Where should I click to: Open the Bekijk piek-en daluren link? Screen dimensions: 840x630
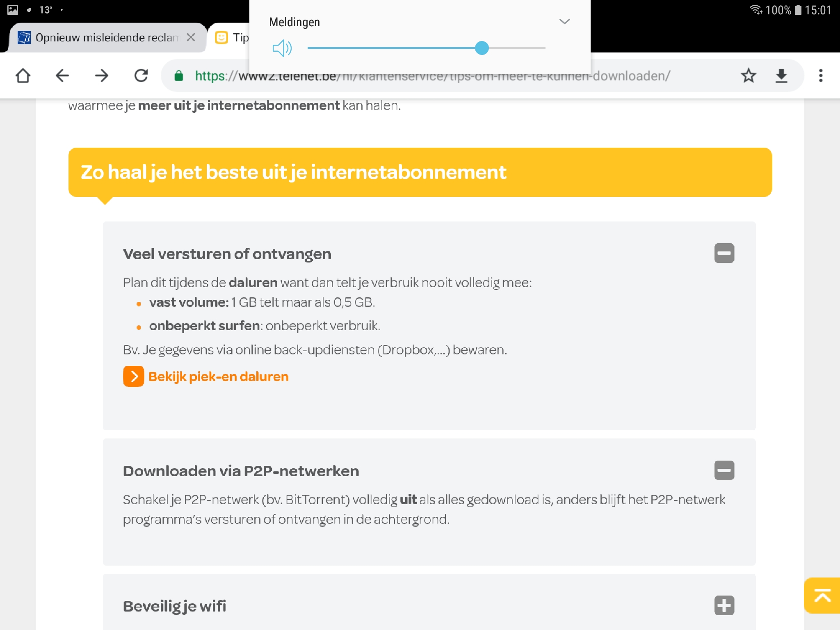click(218, 377)
